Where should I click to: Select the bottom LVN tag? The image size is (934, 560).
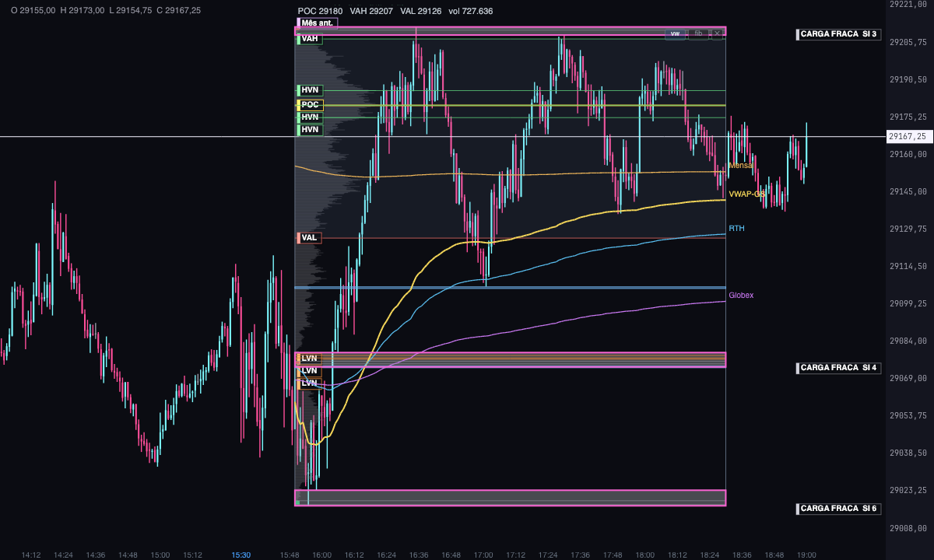click(309, 383)
